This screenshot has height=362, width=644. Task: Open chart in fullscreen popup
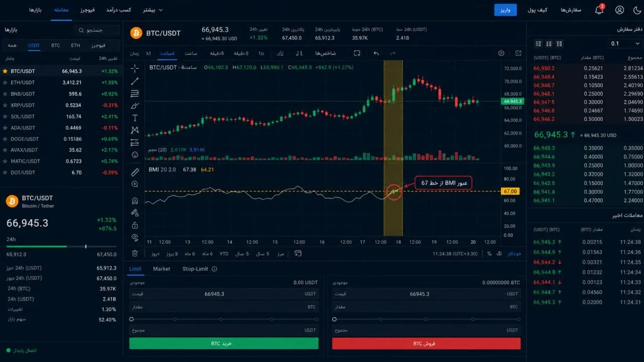point(519,53)
